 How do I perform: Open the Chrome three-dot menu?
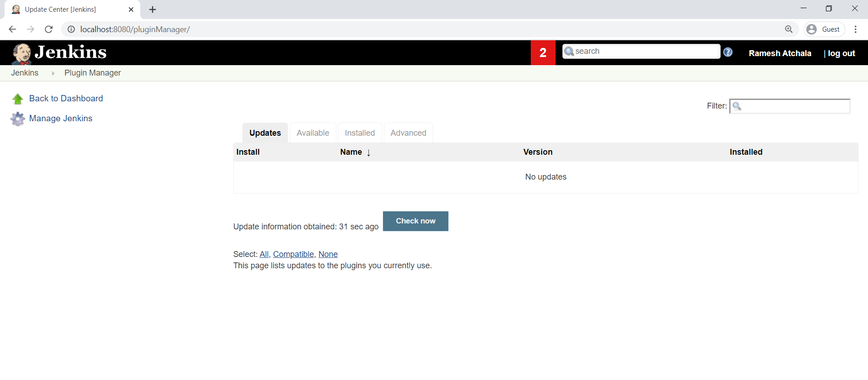pyautogui.click(x=855, y=29)
